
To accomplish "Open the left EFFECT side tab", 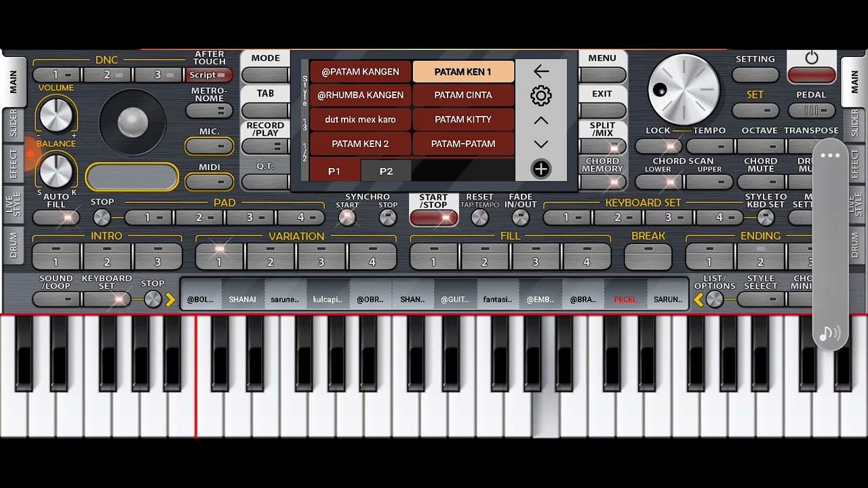I will (13, 164).
